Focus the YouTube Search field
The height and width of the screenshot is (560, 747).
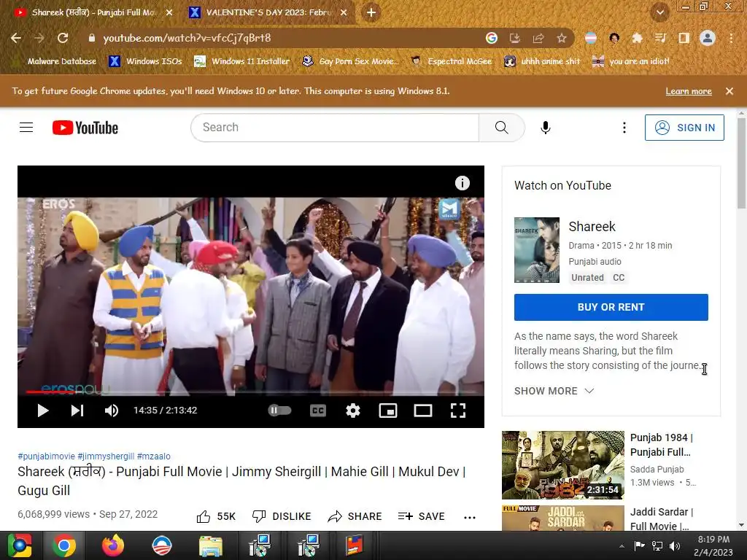pos(335,128)
